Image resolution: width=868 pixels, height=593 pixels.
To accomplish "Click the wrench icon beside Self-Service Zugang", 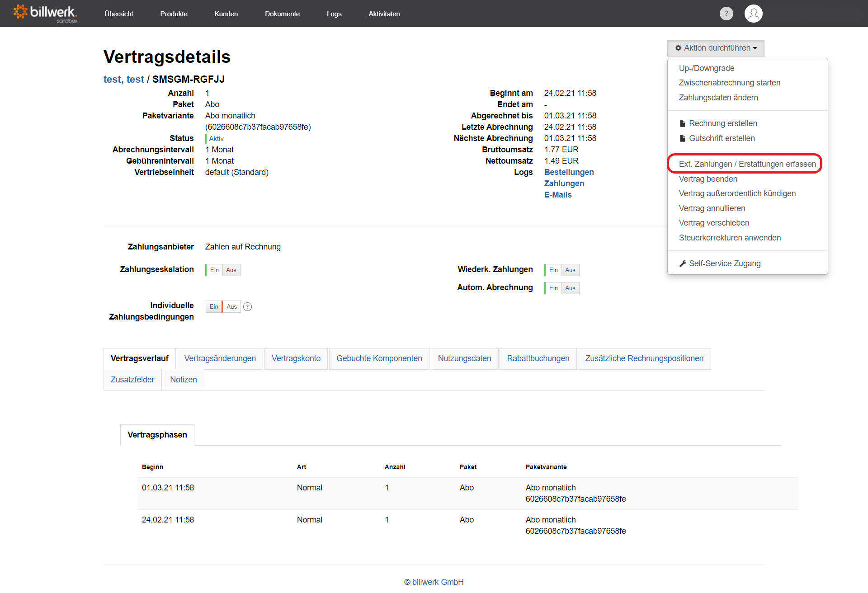I will pyautogui.click(x=683, y=264).
